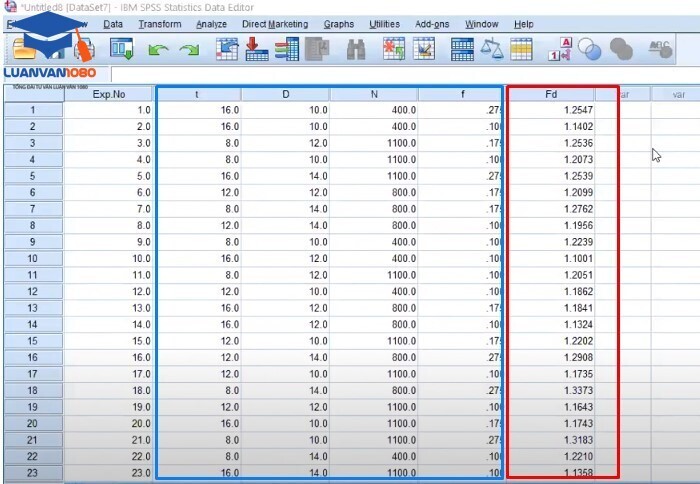Open the Go to Case tool
Viewport: 700px width, 484px height.
click(227, 49)
